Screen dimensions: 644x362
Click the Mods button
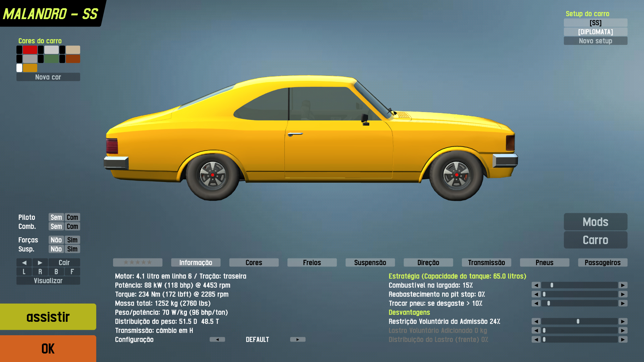click(x=595, y=222)
